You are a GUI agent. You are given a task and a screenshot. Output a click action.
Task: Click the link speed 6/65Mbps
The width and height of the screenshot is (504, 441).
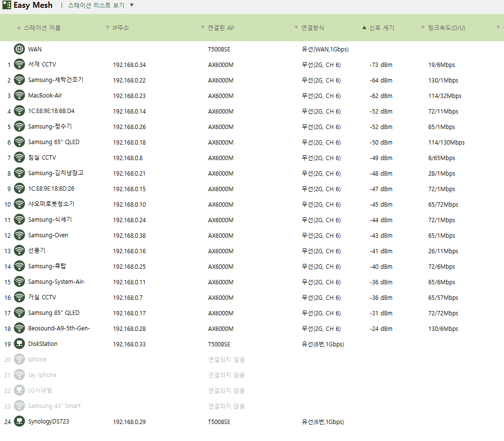coord(441,158)
